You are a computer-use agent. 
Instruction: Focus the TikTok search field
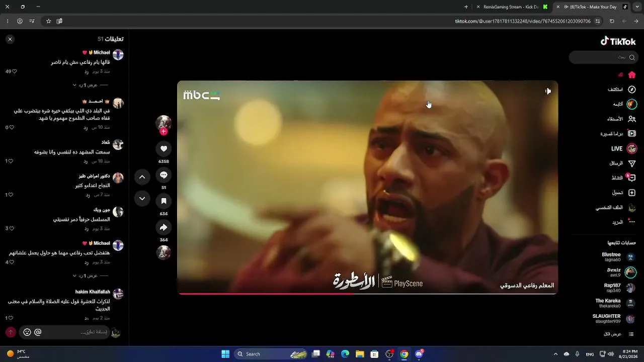(603, 57)
